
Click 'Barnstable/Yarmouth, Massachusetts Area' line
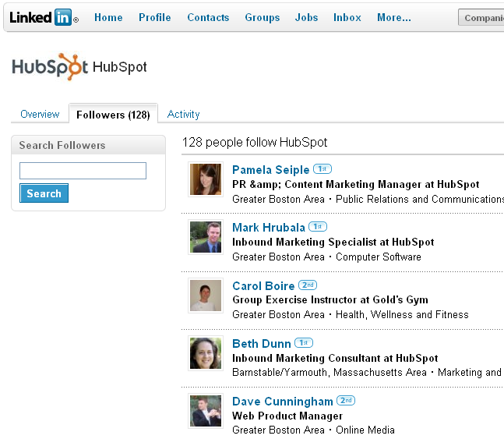pos(330,372)
